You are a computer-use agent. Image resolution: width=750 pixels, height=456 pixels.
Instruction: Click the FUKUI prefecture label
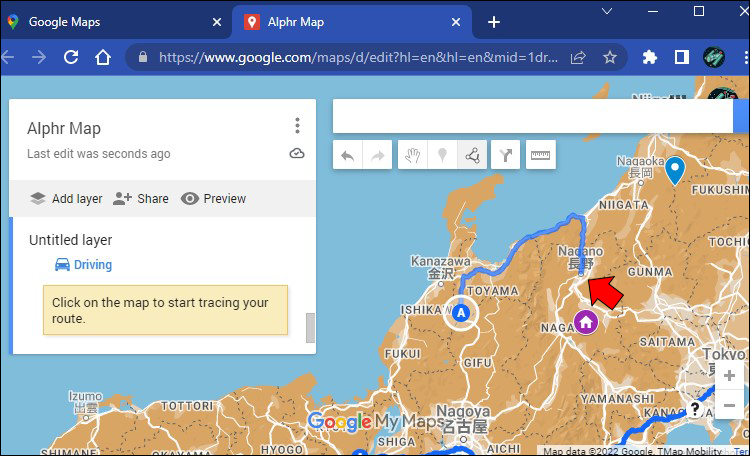[403, 354]
